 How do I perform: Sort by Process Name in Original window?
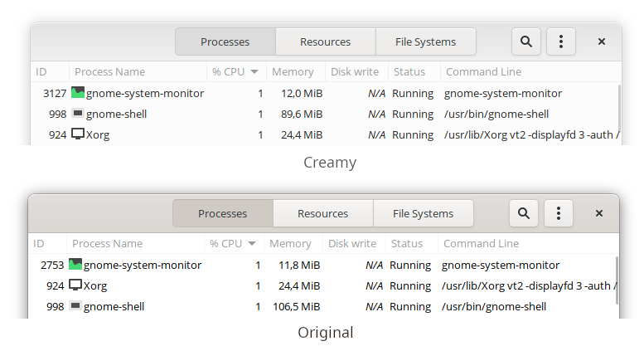click(136, 244)
